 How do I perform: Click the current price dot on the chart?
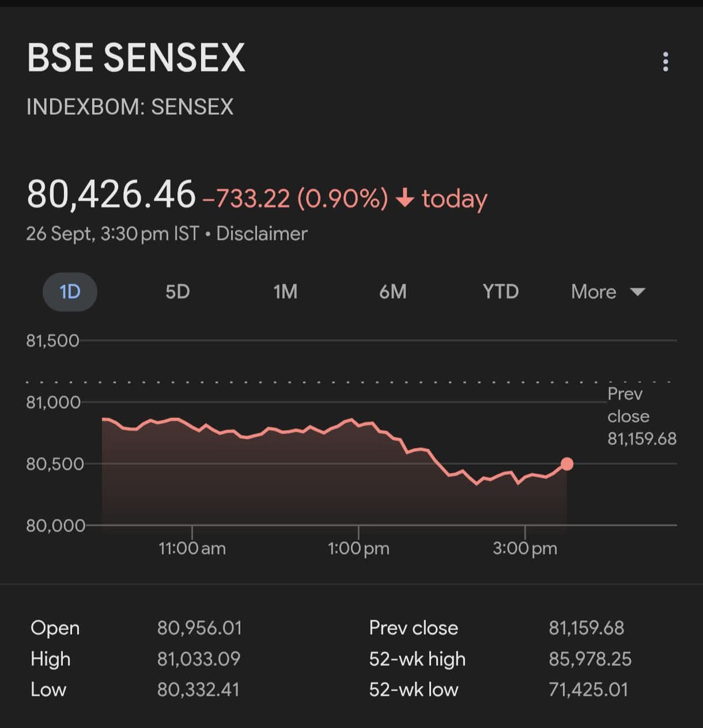click(567, 464)
